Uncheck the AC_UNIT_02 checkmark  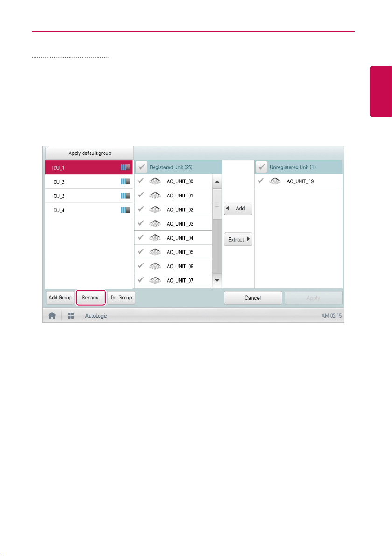point(140,209)
